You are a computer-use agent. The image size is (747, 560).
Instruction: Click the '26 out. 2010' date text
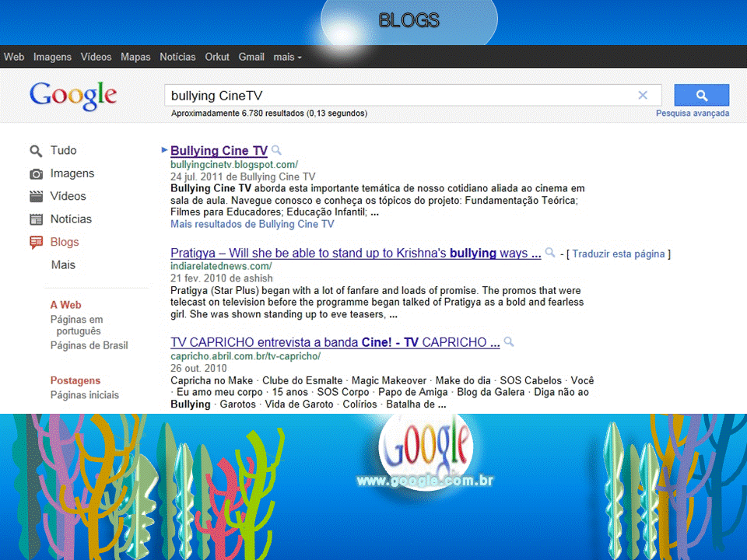tap(198, 368)
